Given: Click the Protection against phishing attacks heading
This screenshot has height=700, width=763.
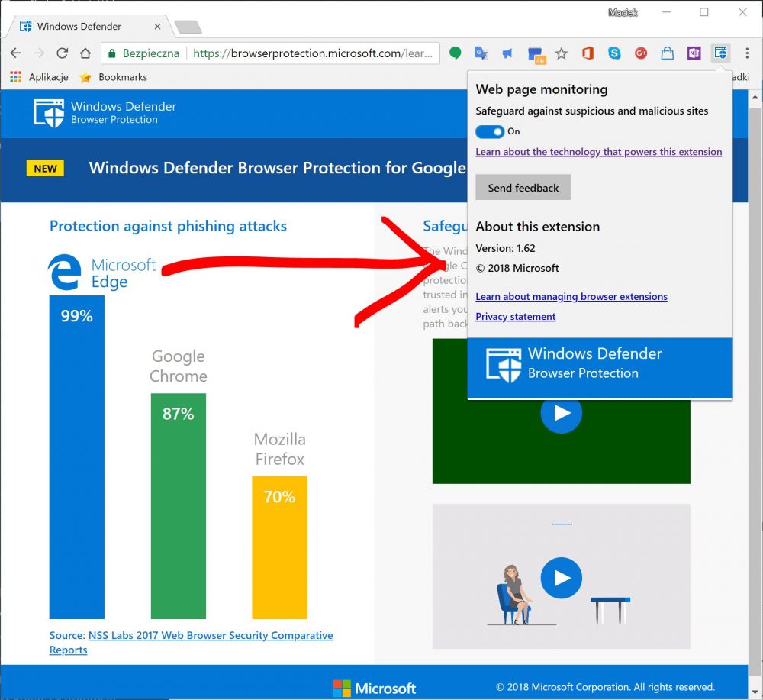Looking at the screenshot, I should 168,226.
